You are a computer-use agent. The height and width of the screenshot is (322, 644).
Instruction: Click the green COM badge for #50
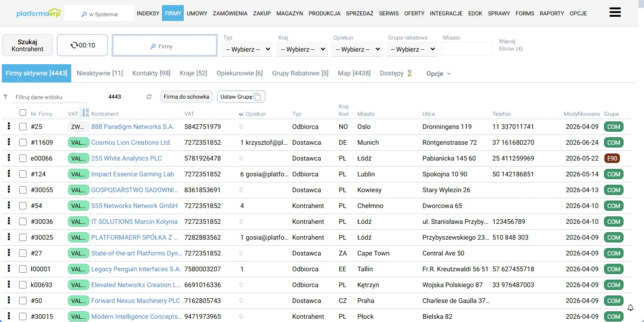[614, 301]
